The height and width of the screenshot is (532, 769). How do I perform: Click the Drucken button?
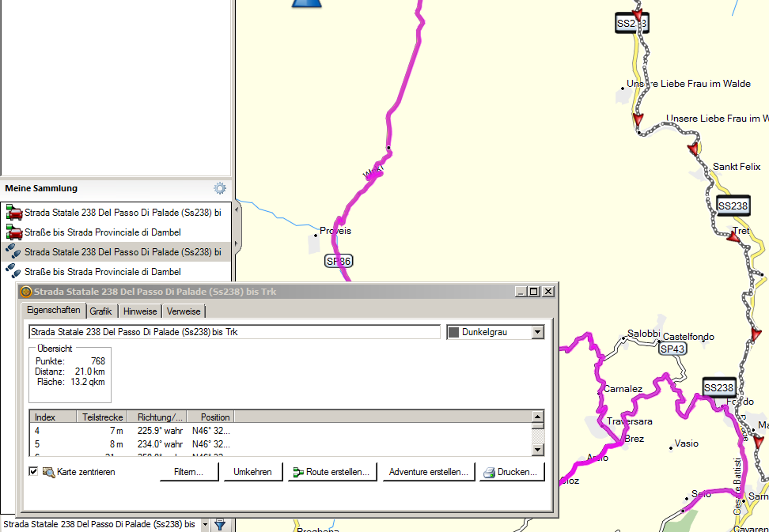[512, 472]
